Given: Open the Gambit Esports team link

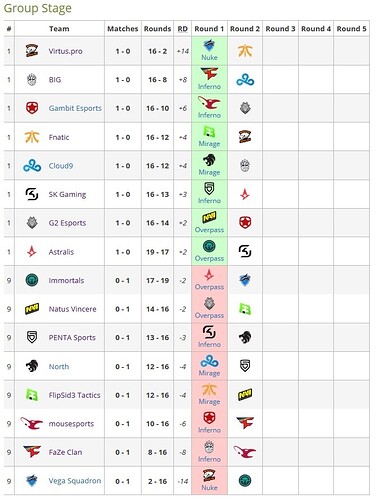Looking at the screenshot, I should click(75, 108).
